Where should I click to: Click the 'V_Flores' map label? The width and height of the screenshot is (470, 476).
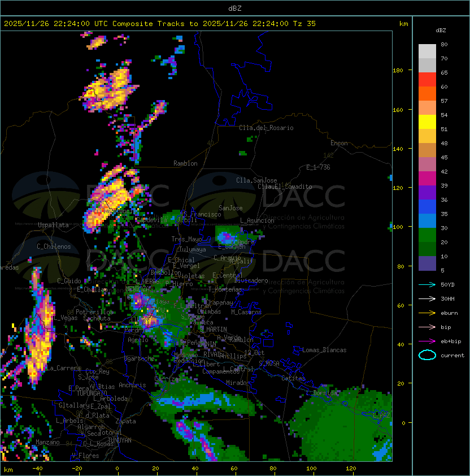[x=85, y=456]
